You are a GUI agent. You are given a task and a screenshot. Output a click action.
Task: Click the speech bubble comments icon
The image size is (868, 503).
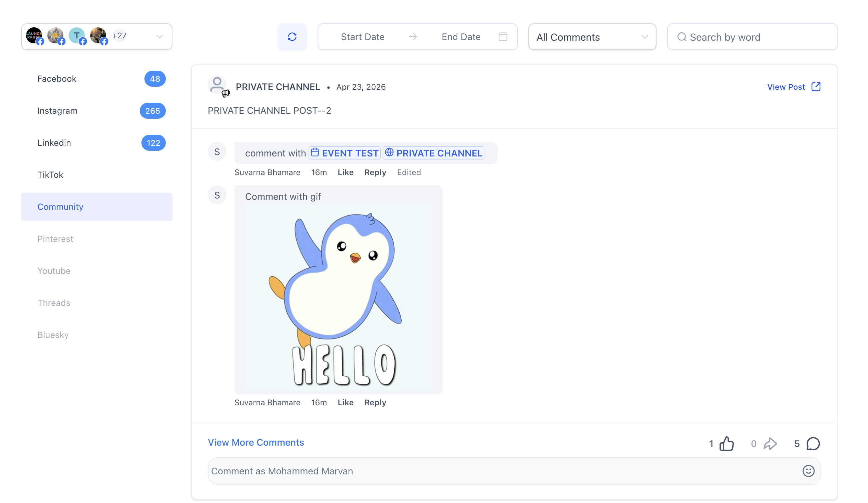click(813, 444)
